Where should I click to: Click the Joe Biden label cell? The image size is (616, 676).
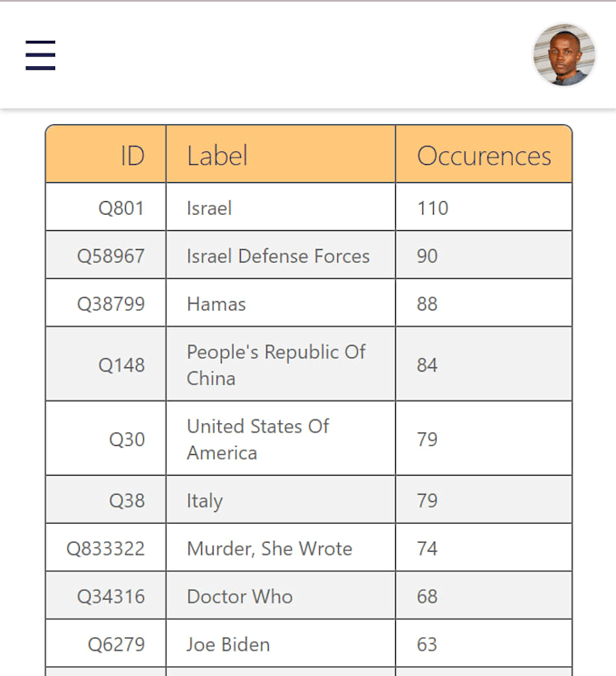point(281,643)
